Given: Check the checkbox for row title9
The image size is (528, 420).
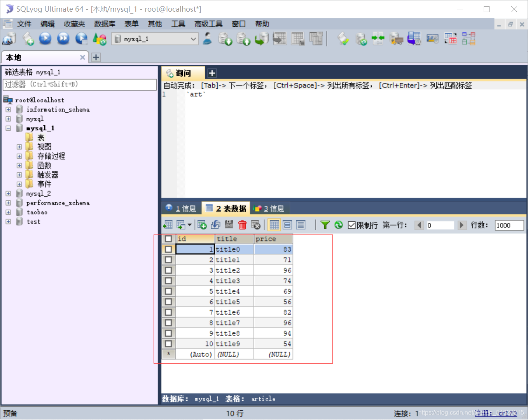Looking at the screenshot, I should point(168,344).
